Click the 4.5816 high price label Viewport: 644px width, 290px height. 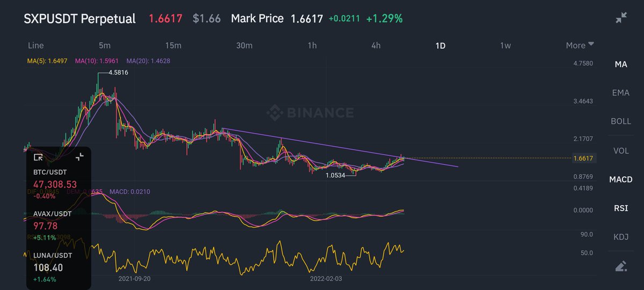point(118,73)
